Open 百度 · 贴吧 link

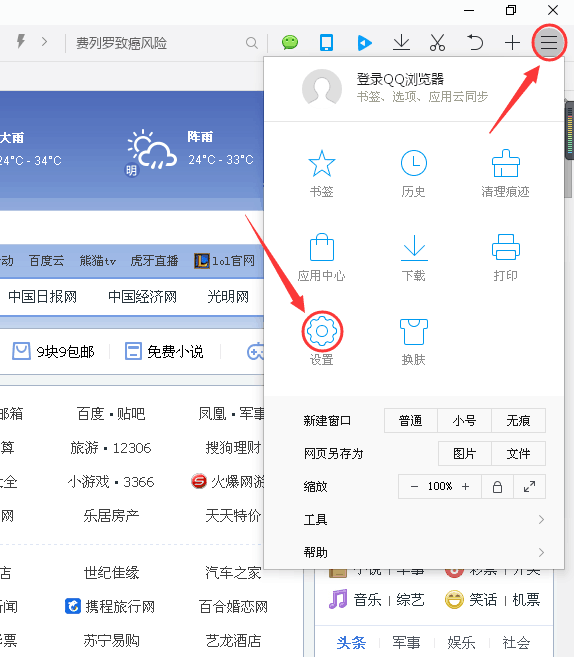[x=111, y=414]
